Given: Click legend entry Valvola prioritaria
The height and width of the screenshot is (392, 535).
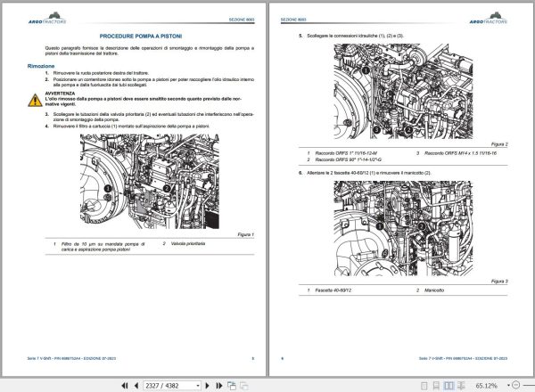Looking at the screenshot, I should pos(188,244).
